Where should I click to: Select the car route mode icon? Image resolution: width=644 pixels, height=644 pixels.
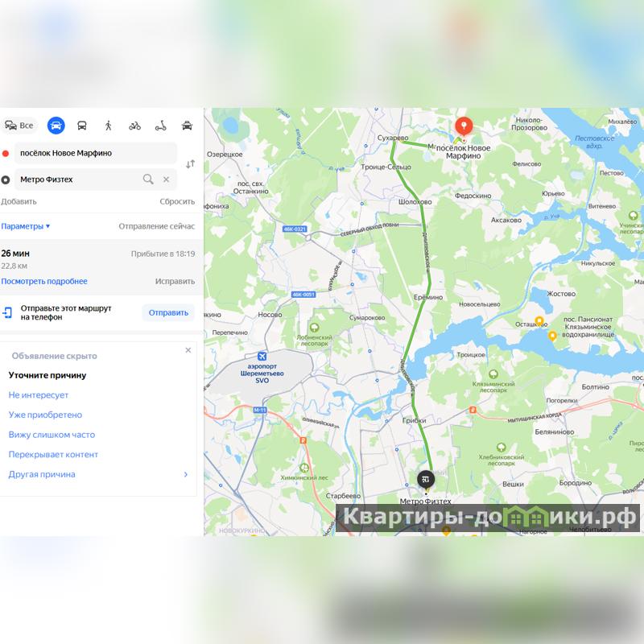(56, 126)
